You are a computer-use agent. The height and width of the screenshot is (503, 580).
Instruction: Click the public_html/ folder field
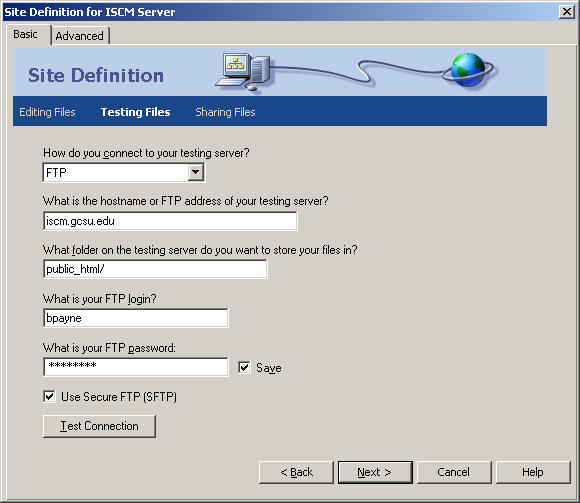coord(155,269)
